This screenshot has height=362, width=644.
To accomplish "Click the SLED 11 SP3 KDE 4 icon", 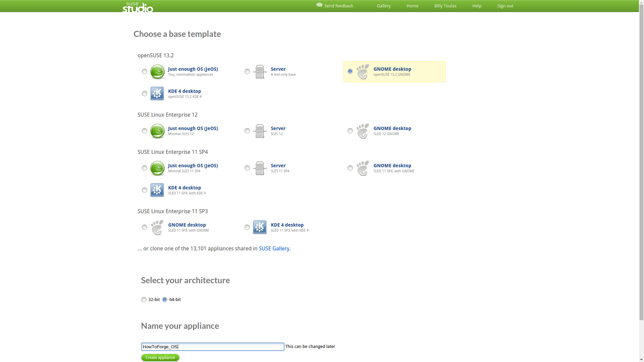I will click(x=260, y=227).
